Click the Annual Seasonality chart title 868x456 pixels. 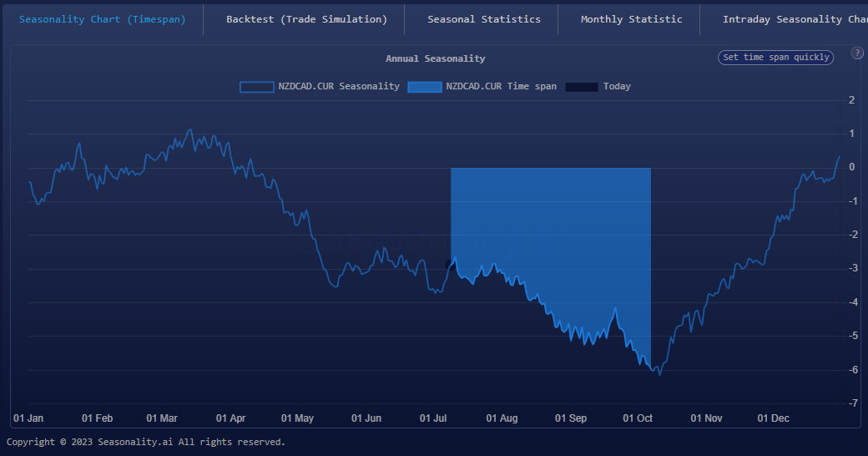[435, 58]
